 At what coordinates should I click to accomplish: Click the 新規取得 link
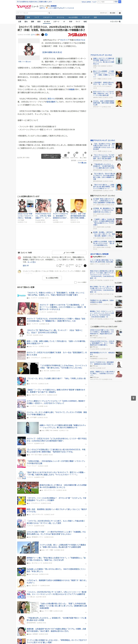54,6
